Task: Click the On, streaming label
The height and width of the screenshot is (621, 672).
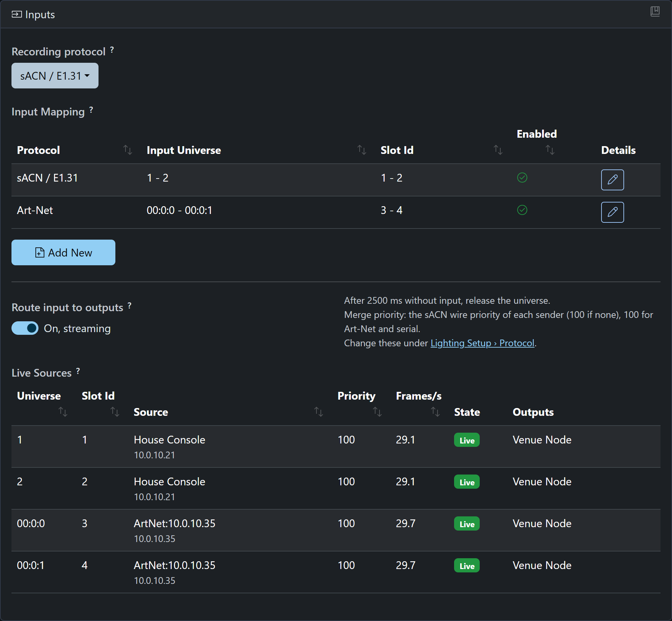Action: [77, 328]
